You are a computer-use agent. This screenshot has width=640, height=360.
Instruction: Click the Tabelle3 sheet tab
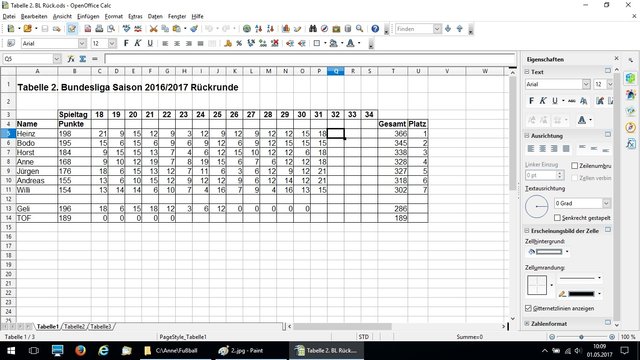pos(100,327)
